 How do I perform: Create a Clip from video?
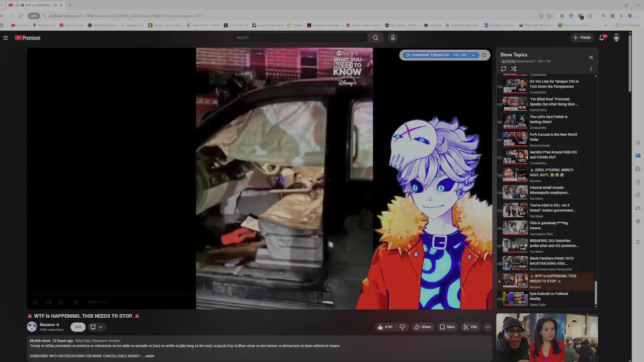[470, 327]
